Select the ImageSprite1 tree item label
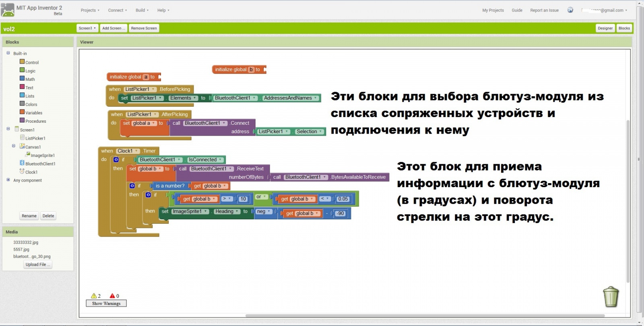 pyautogui.click(x=43, y=155)
